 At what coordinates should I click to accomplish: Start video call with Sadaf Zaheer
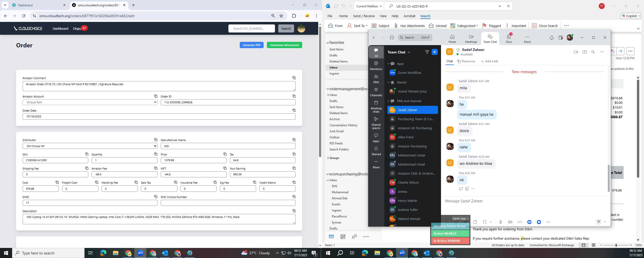tap(576, 52)
